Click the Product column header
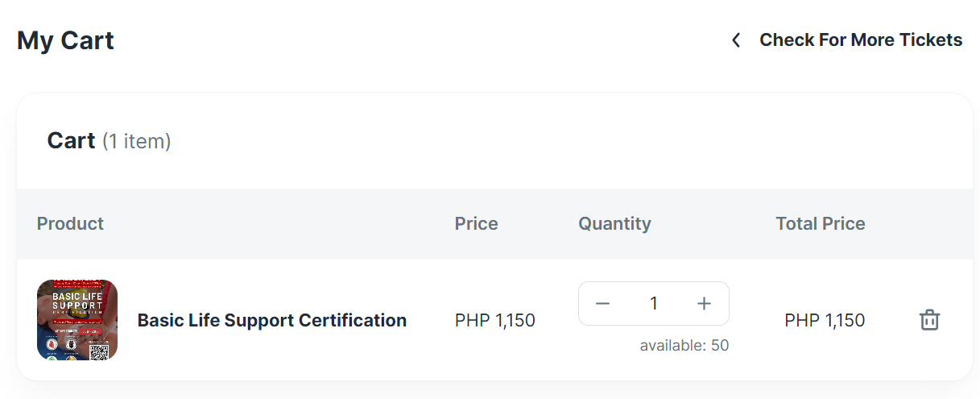The image size is (980, 399). (70, 223)
